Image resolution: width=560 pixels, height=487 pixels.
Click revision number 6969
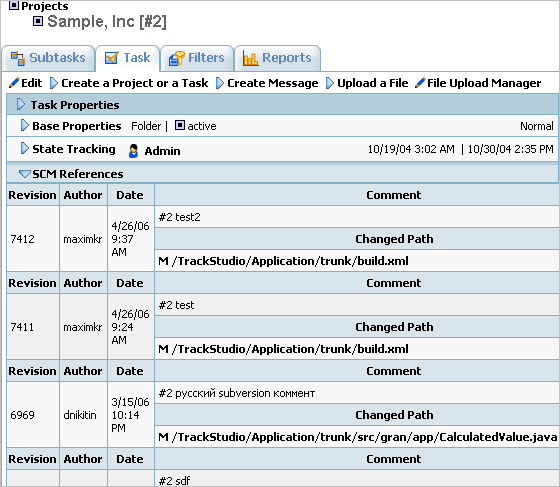coord(22,415)
